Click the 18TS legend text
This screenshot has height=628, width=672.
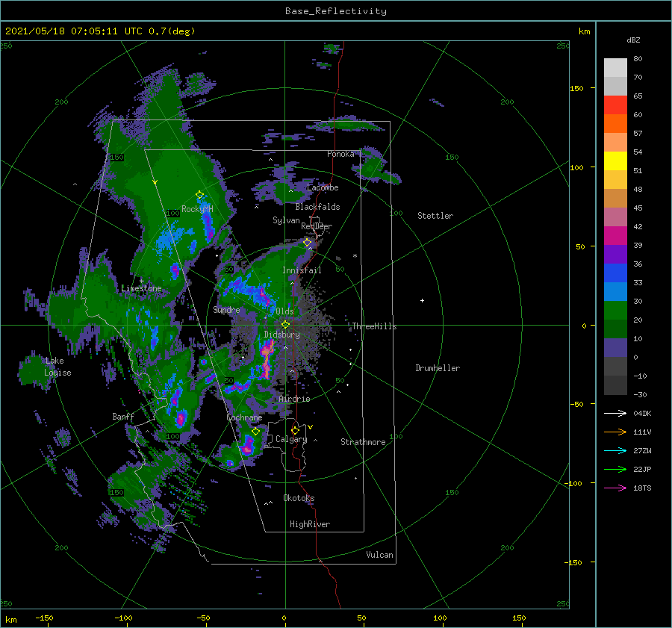[642, 488]
